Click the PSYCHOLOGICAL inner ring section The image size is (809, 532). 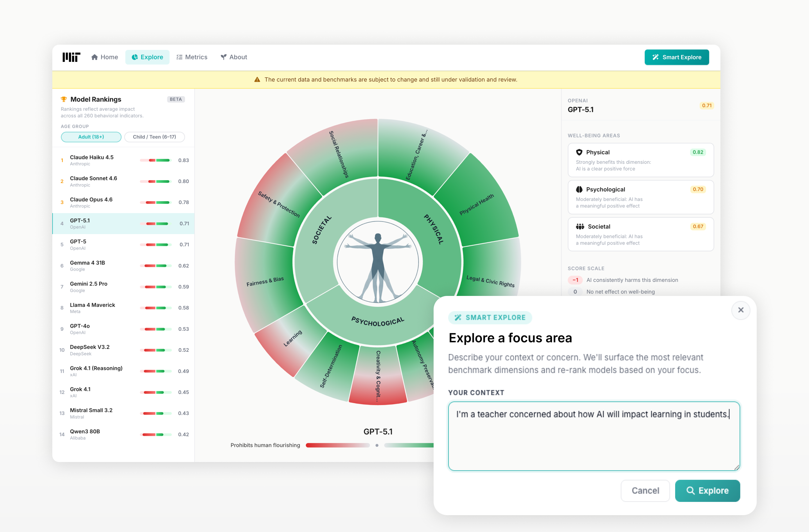click(377, 321)
